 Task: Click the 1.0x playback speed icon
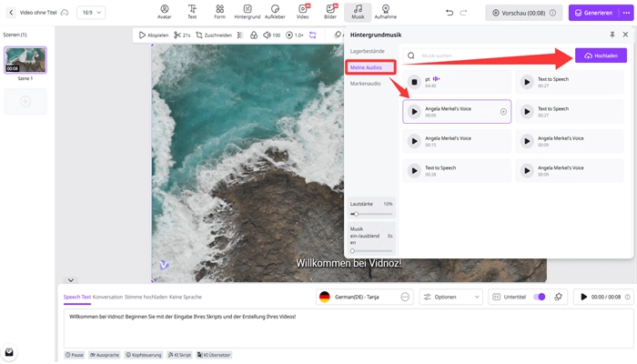pyautogui.click(x=289, y=35)
